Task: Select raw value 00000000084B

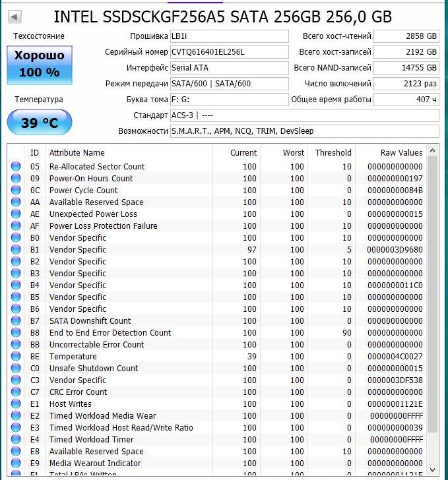Action: click(x=395, y=191)
